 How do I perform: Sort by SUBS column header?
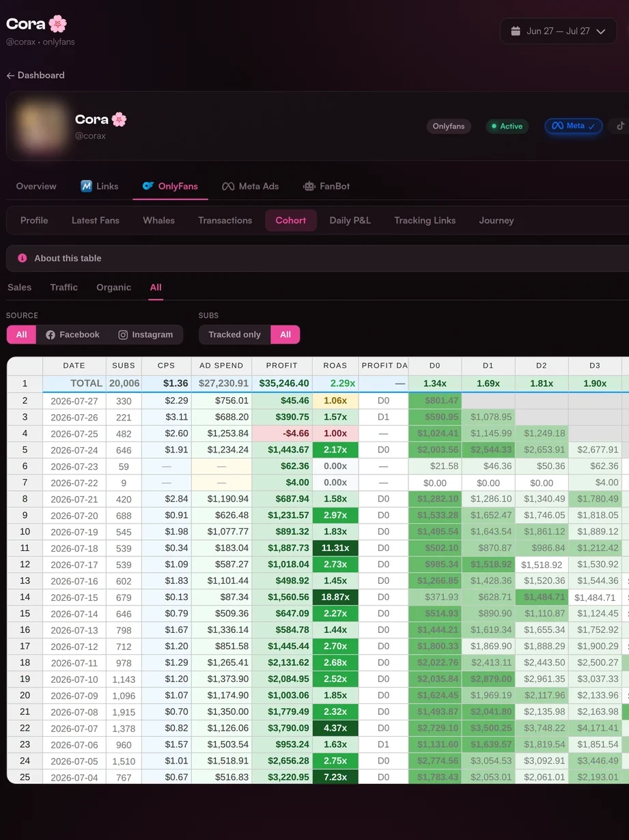pos(124,366)
